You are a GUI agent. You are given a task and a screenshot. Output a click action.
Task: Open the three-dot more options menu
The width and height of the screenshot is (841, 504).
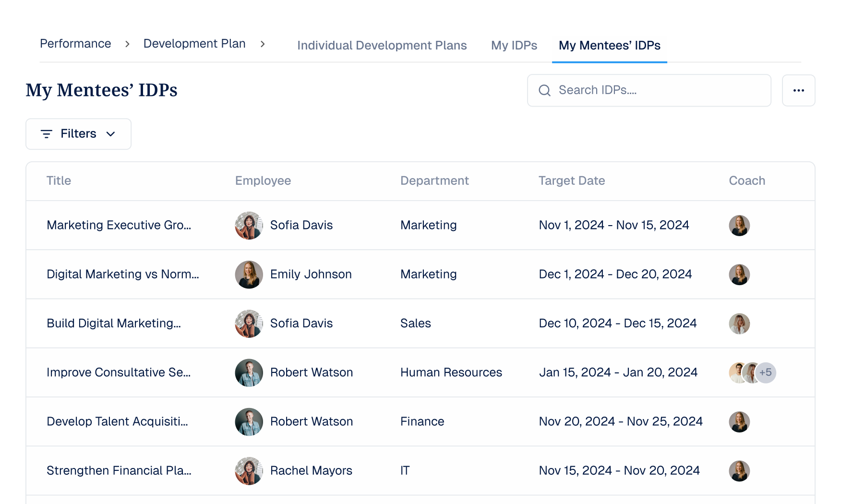click(x=798, y=90)
